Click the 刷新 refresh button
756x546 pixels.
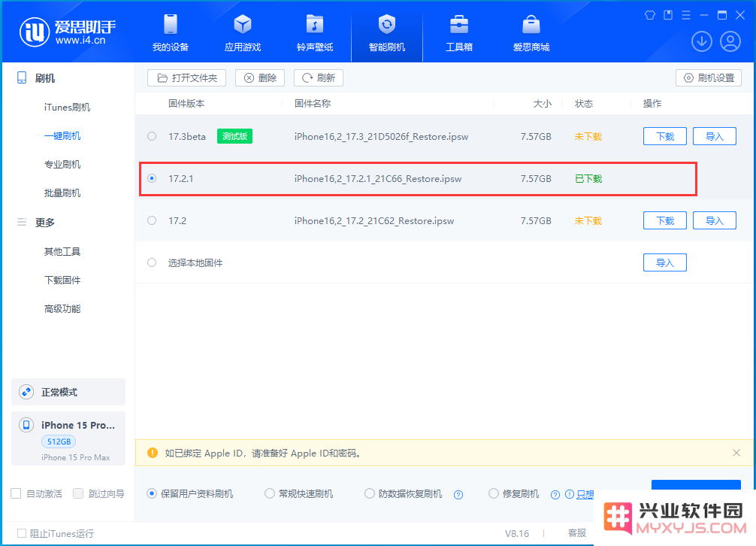coord(318,77)
